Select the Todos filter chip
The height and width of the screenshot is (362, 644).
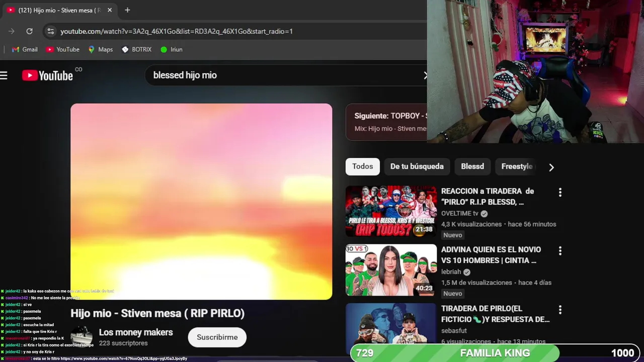(363, 166)
